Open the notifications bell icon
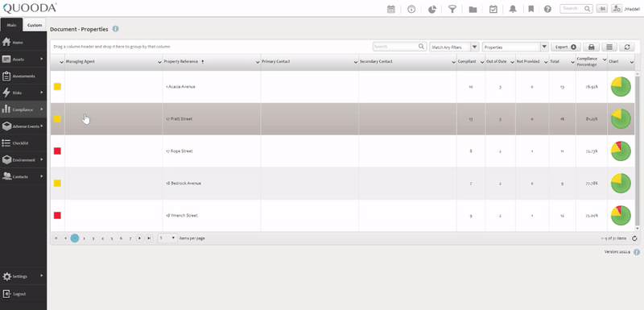 [513, 9]
